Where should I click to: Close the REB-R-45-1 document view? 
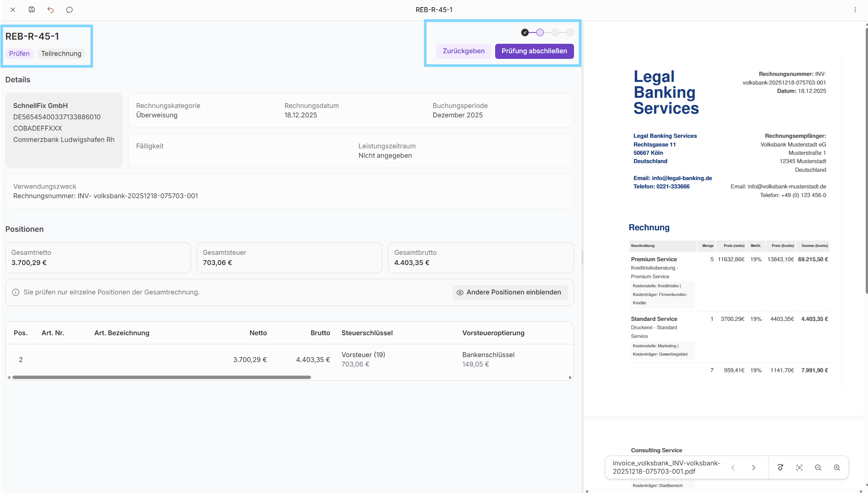click(x=13, y=10)
